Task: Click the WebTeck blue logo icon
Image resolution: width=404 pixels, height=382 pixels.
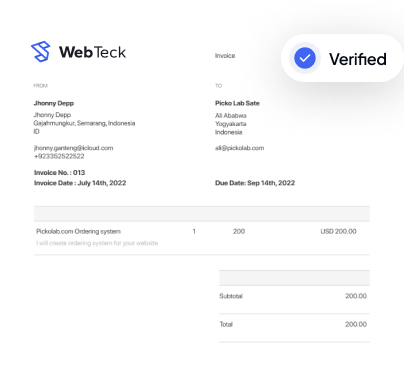Action: [41, 52]
